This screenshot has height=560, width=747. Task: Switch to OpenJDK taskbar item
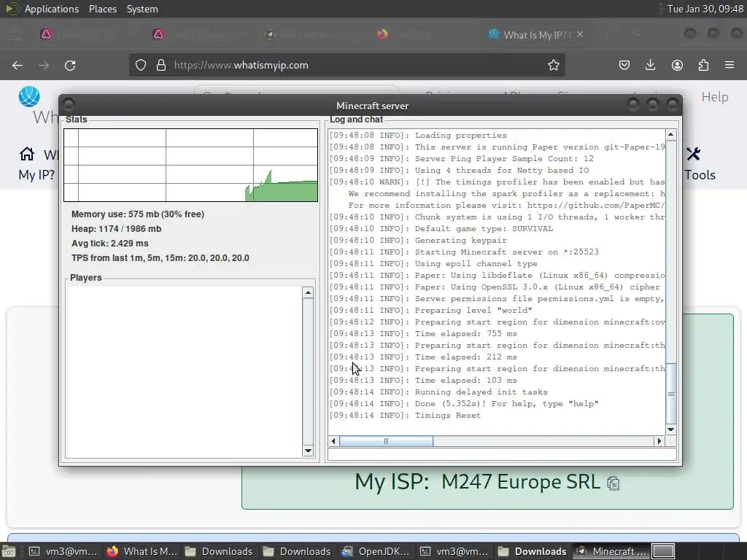[x=376, y=551]
